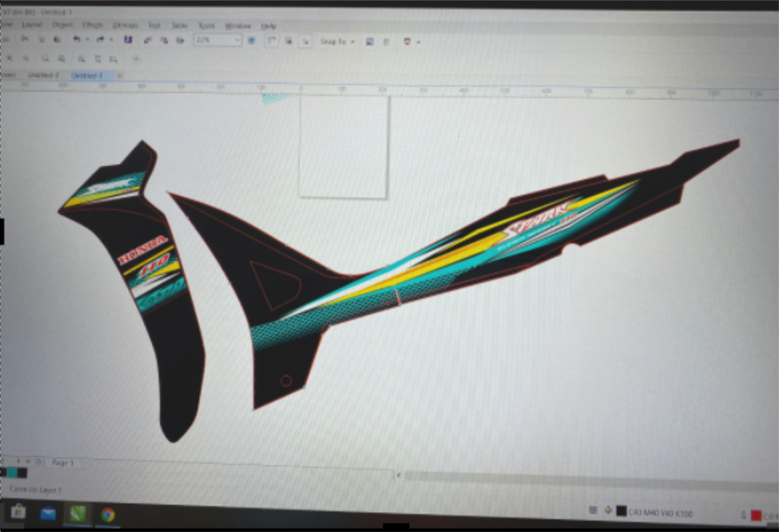Click the purple Search content icon
Viewport: 779px width, 532px height.
pos(128,40)
